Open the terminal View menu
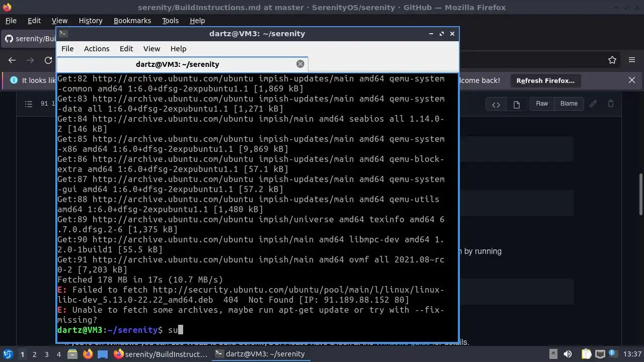Screen dimensions: 644x362 (x=151, y=49)
